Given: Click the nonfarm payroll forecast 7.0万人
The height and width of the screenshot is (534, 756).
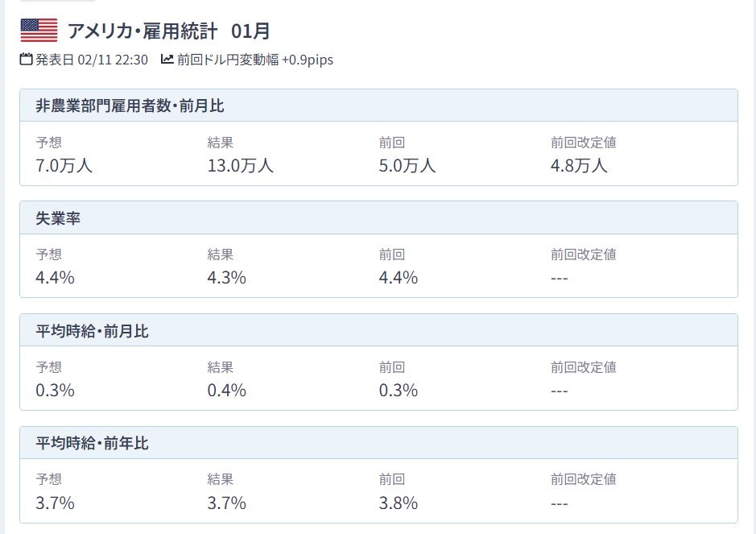Looking at the screenshot, I should point(64,166).
